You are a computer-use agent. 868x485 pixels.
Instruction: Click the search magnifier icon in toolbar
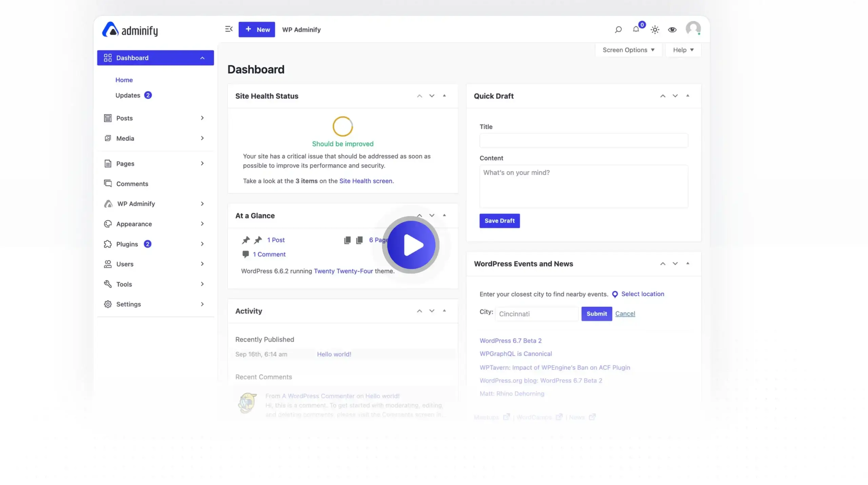point(618,29)
